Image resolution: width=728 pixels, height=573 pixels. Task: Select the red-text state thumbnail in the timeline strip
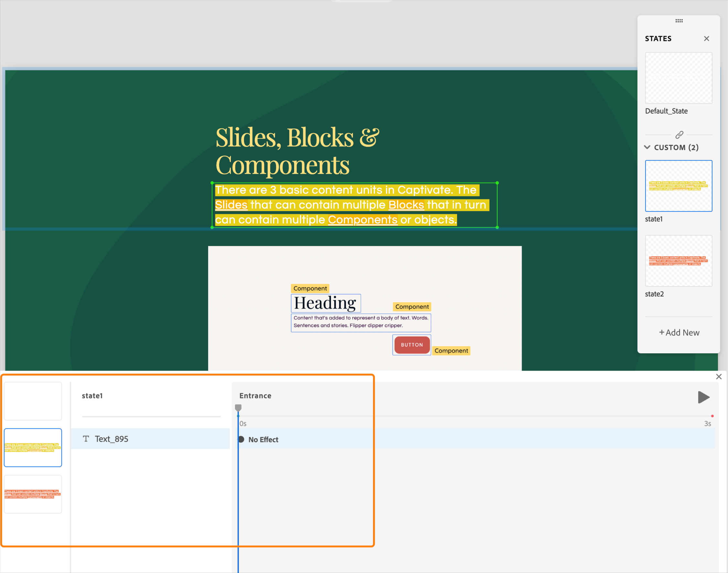point(33,494)
